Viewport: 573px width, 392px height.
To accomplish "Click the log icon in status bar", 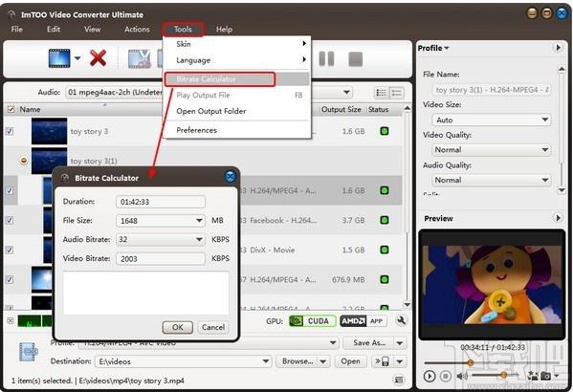I will tap(399, 380).
